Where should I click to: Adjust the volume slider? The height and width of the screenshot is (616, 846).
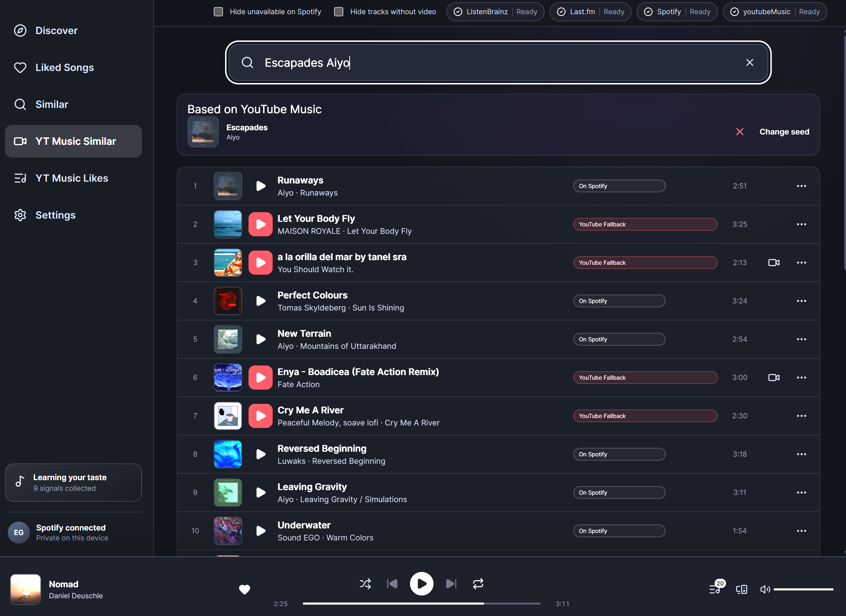click(x=803, y=589)
